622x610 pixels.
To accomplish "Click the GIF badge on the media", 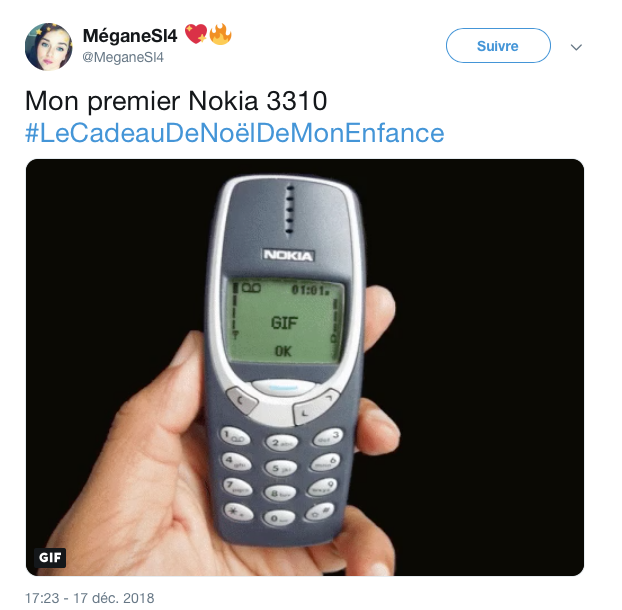I will point(50,557).
